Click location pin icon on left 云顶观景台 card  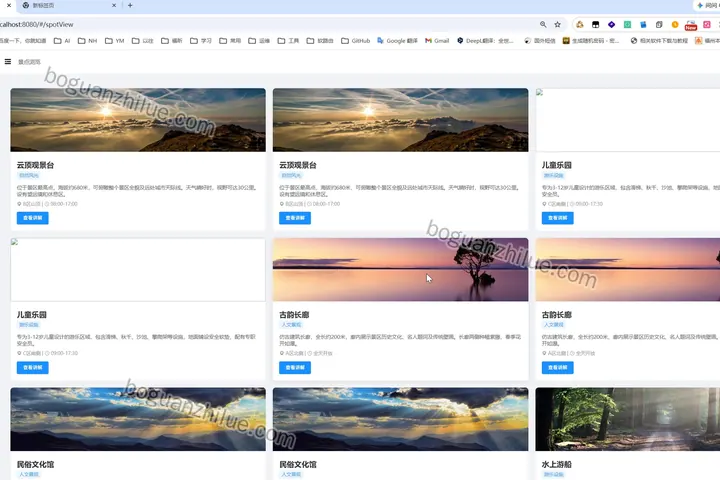(x=19, y=204)
